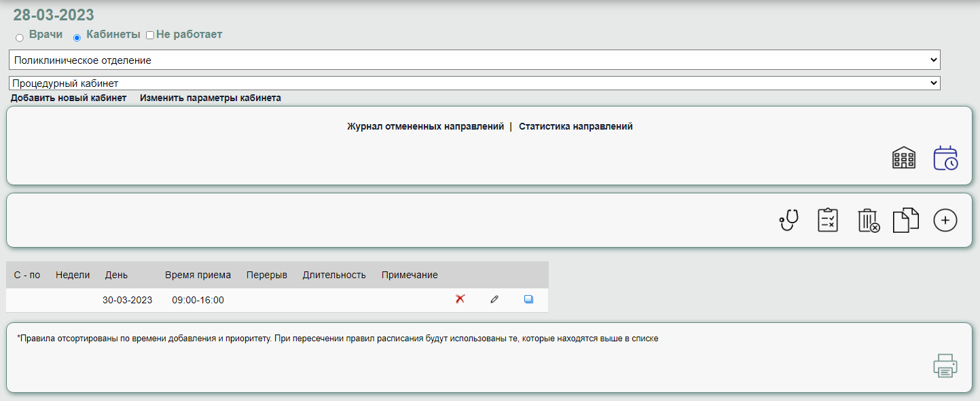Expand the Поликлиническое отделение dropdown
Screen dimensions: 980x401
tap(474, 60)
